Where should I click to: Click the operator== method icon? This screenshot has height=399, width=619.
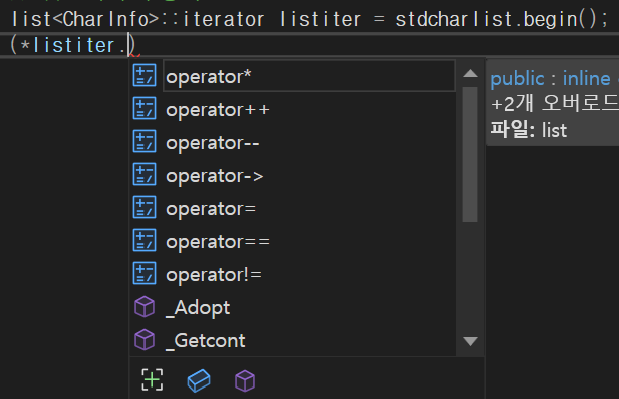[144, 241]
